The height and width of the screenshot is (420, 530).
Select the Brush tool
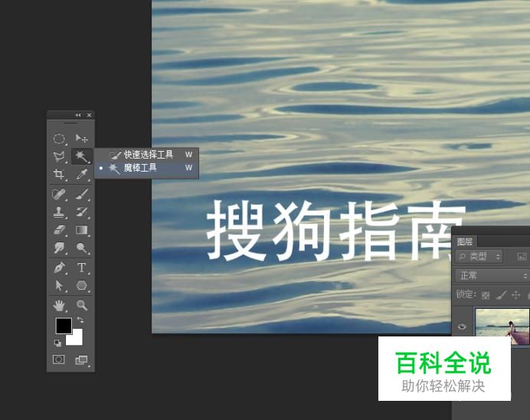coord(81,195)
